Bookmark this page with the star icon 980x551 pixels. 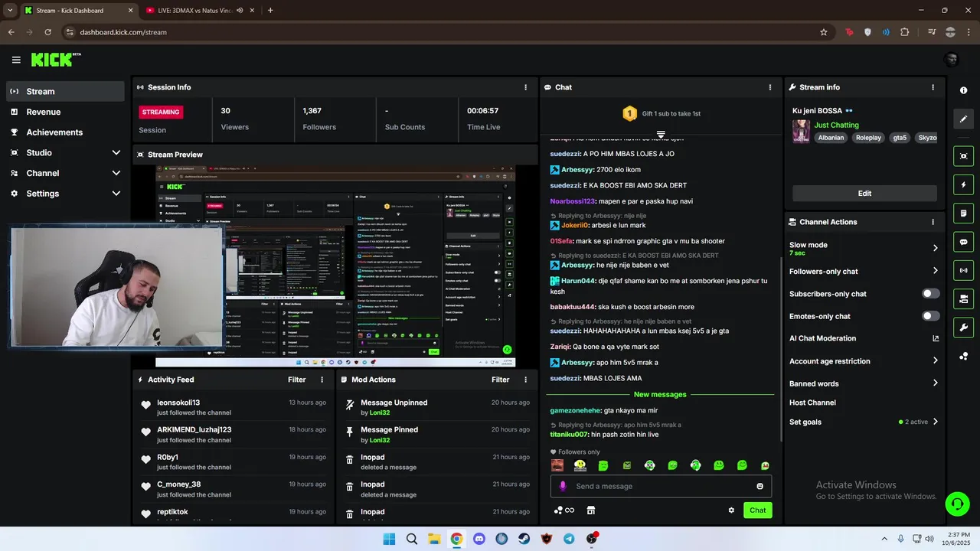[824, 32]
